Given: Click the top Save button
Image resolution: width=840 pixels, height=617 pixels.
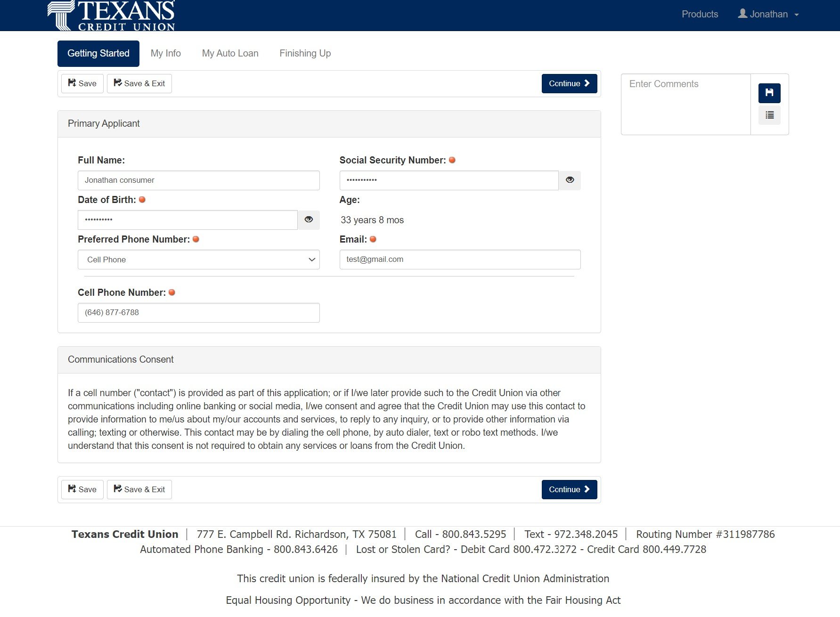Looking at the screenshot, I should coord(82,83).
